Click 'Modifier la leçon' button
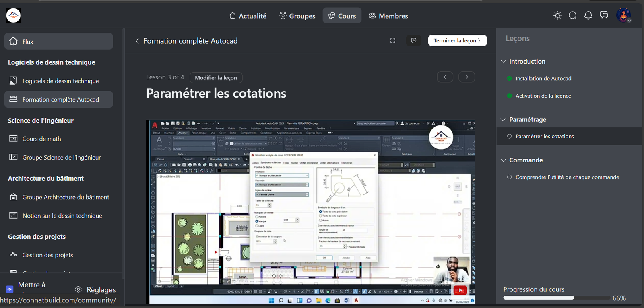 [x=216, y=78]
